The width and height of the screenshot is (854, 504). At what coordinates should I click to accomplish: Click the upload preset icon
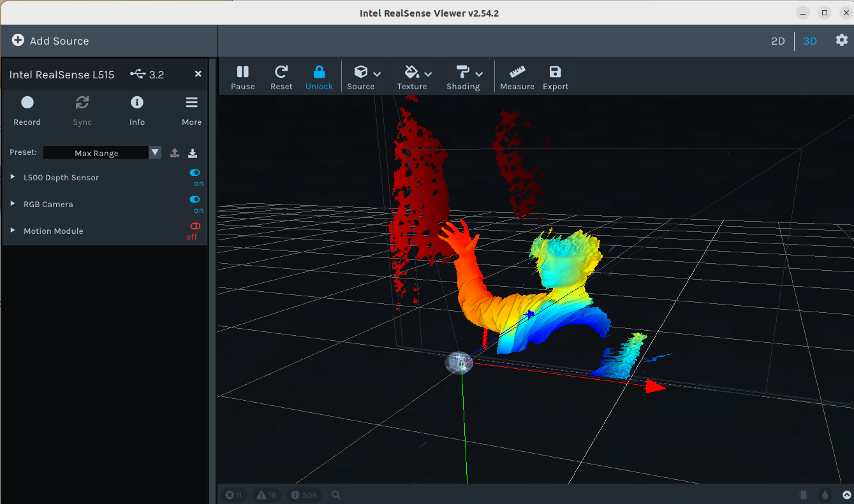click(175, 153)
